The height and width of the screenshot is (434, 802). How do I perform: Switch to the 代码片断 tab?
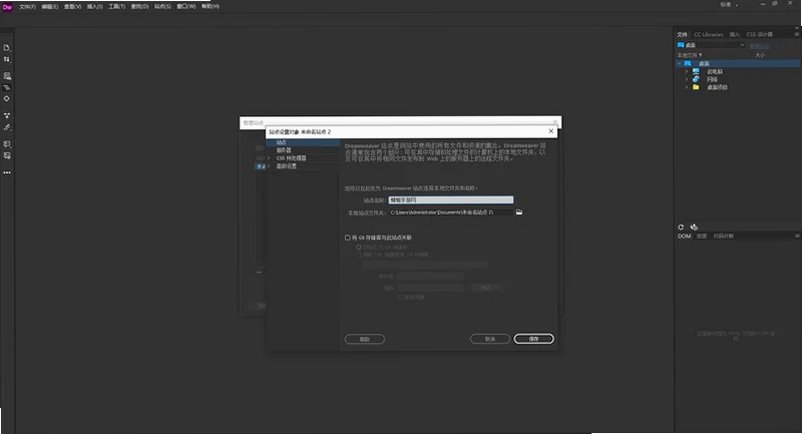[723, 236]
